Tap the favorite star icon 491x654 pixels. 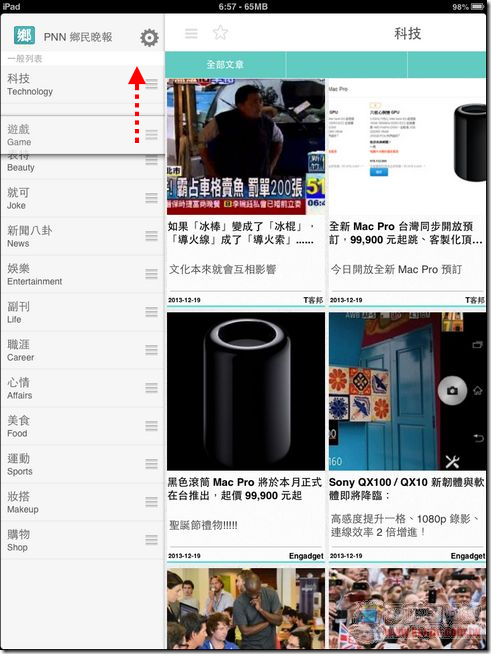(220, 33)
